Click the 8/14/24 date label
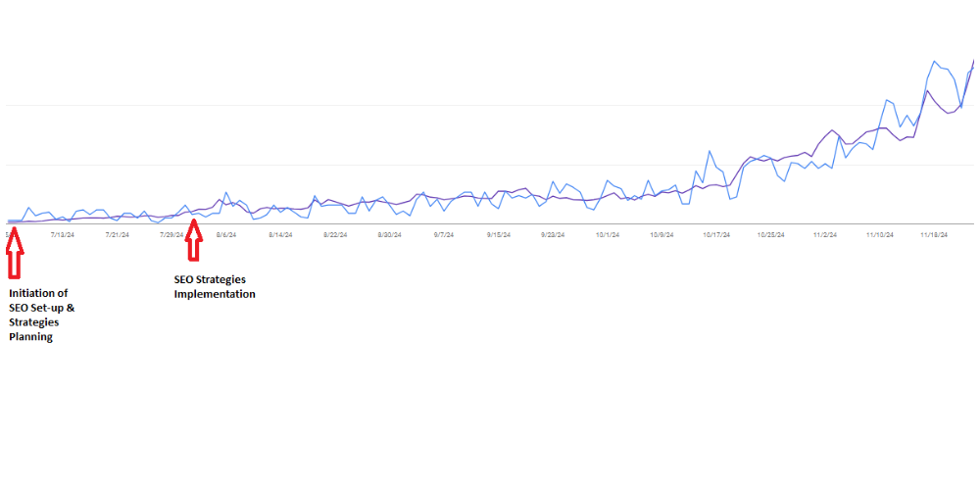 coord(280,235)
